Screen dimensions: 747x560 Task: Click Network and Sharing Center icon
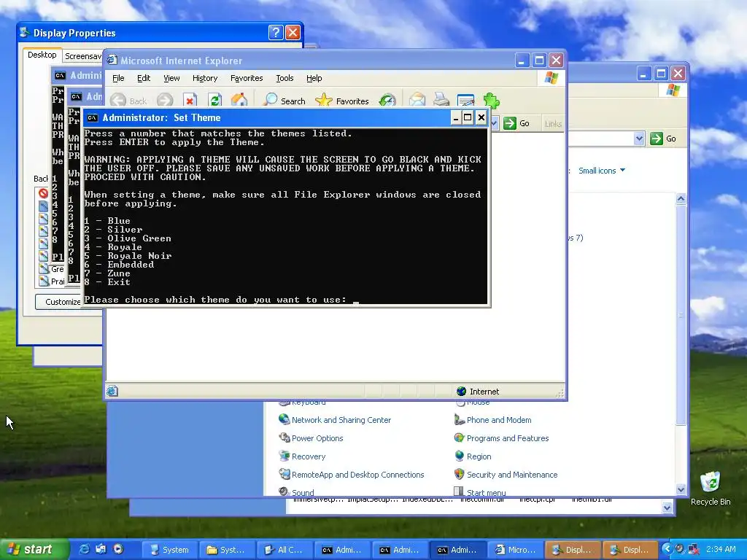pos(284,419)
